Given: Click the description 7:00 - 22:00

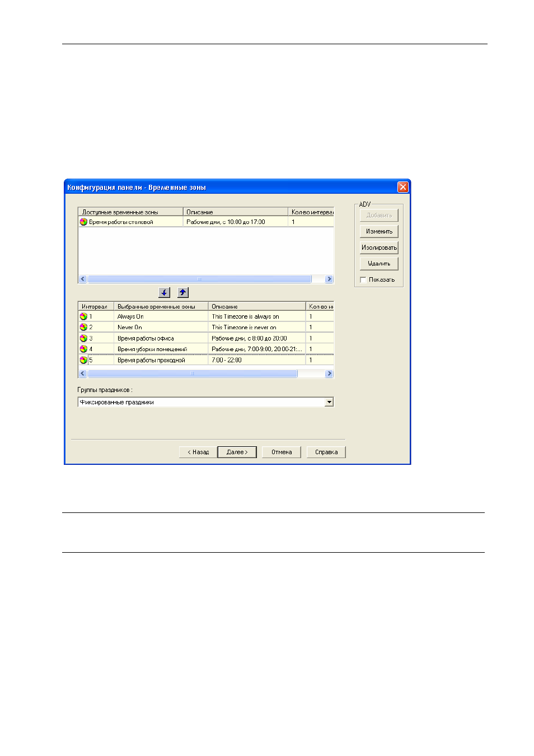Looking at the screenshot, I should (x=227, y=360).
